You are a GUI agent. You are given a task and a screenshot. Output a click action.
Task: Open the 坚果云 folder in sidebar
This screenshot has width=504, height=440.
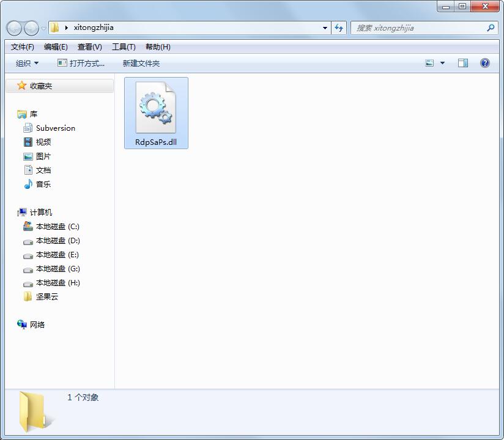tap(46, 296)
